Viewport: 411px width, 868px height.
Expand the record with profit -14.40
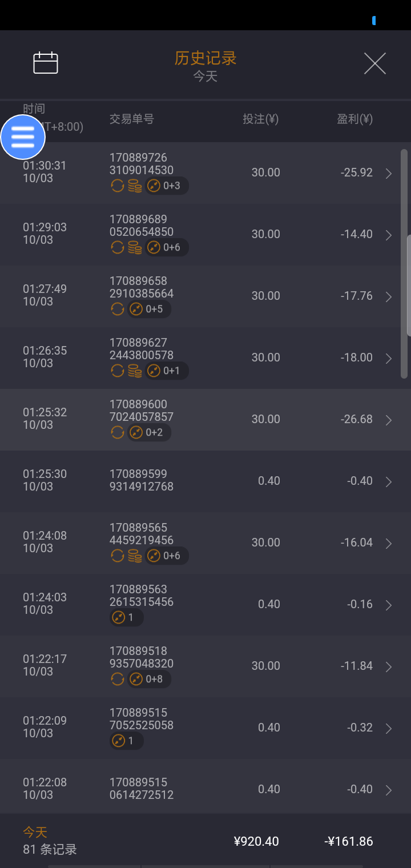tap(389, 235)
